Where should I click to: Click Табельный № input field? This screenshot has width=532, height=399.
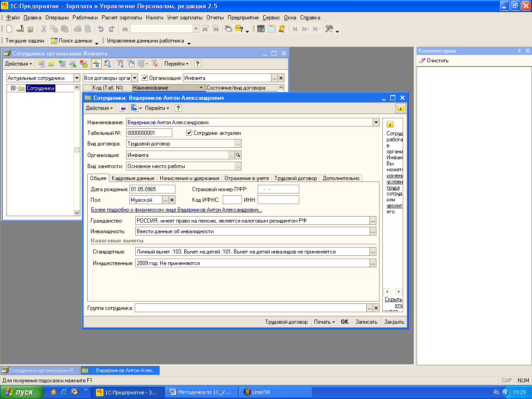149,133
